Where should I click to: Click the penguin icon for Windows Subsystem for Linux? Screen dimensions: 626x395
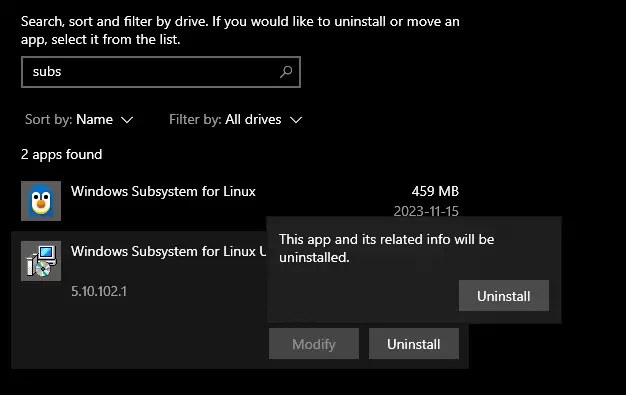coord(41,201)
